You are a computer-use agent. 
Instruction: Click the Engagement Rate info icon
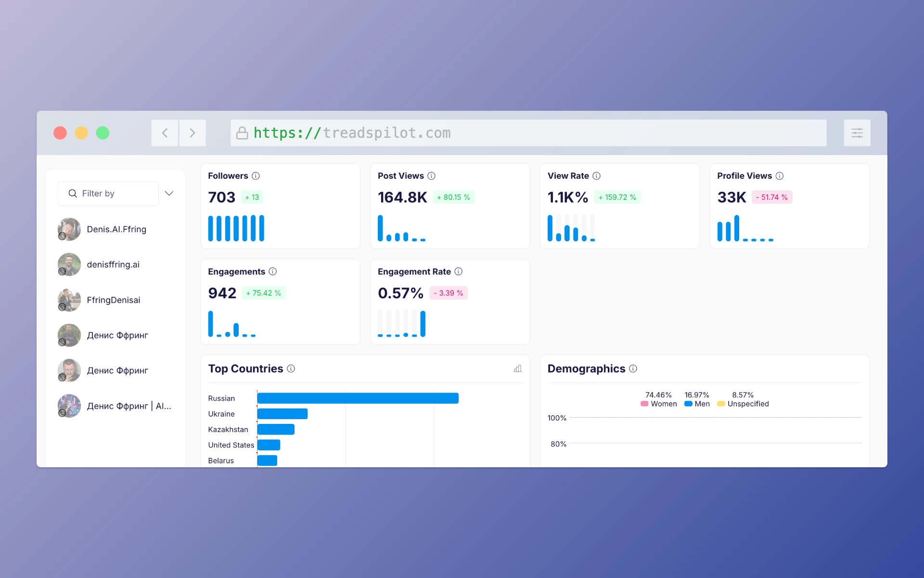[x=458, y=272]
